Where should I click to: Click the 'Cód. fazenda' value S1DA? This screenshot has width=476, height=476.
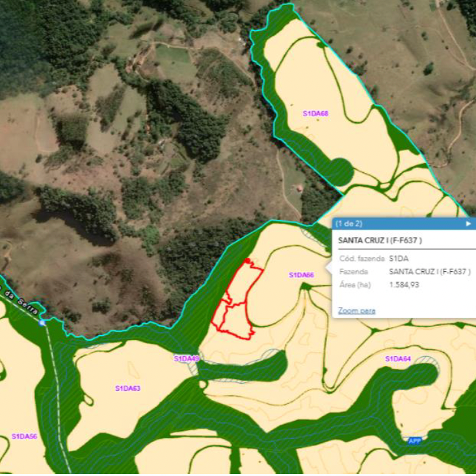[x=398, y=259]
